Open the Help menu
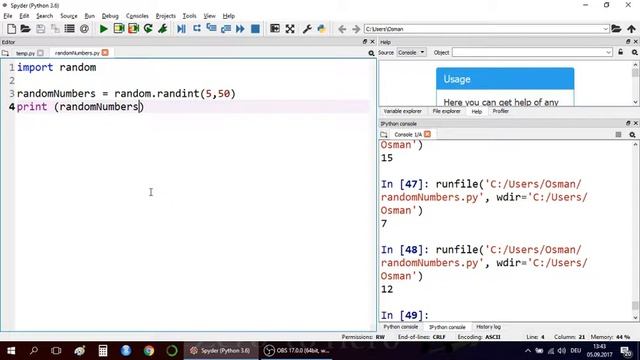 (229, 16)
